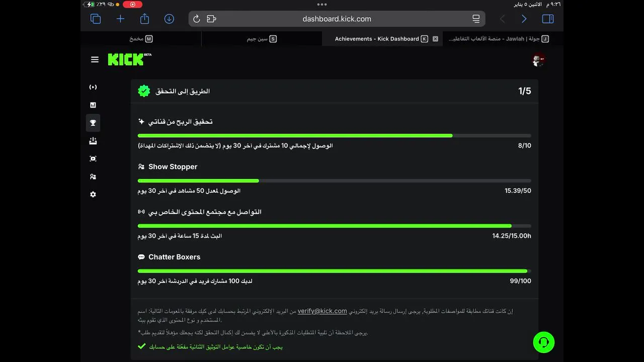Screen dimensions: 644x362
Task: Select the Achievements - Kick Dashboard tab
Action: (x=382, y=39)
